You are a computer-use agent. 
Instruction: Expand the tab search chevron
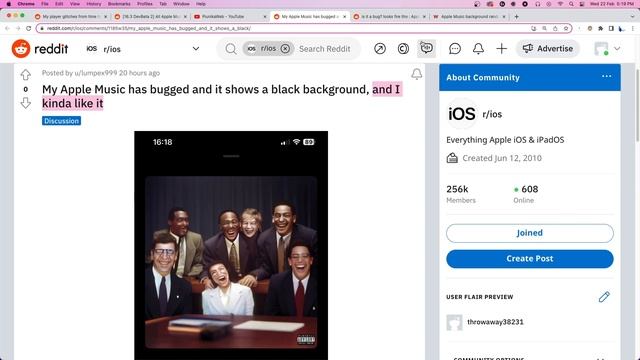point(633,17)
